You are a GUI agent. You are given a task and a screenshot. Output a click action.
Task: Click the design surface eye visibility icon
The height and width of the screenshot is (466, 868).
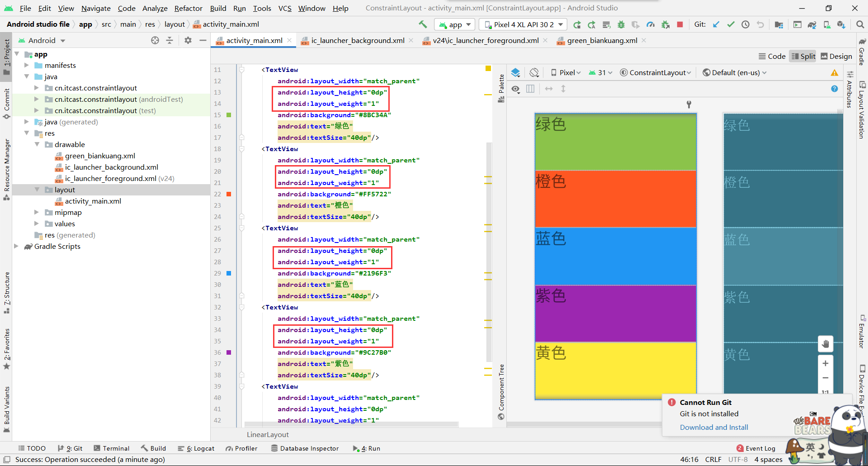(x=515, y=89)
